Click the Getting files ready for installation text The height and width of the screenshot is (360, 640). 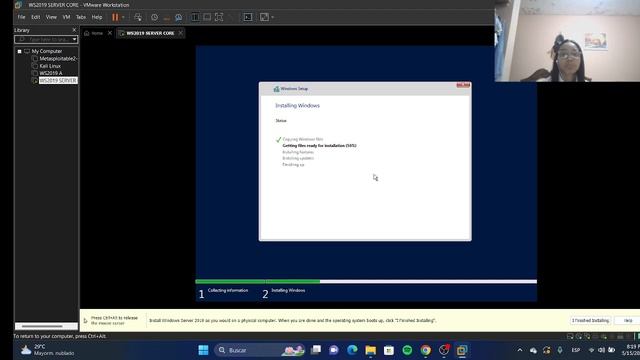[319, 146]
